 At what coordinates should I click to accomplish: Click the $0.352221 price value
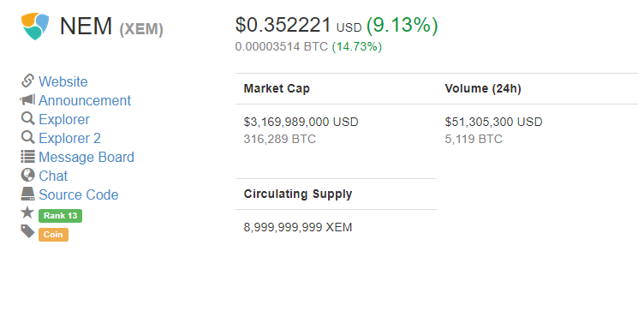(x=283, y=25)
